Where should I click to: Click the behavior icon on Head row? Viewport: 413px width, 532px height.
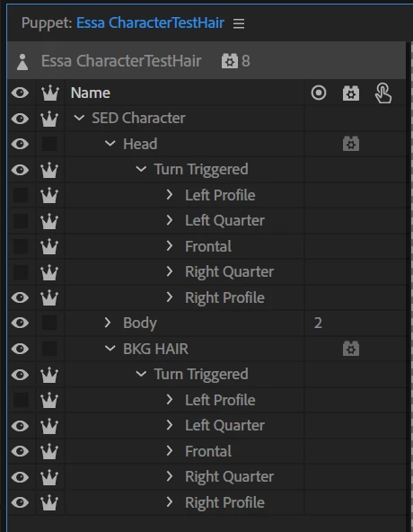coord(351,144)
